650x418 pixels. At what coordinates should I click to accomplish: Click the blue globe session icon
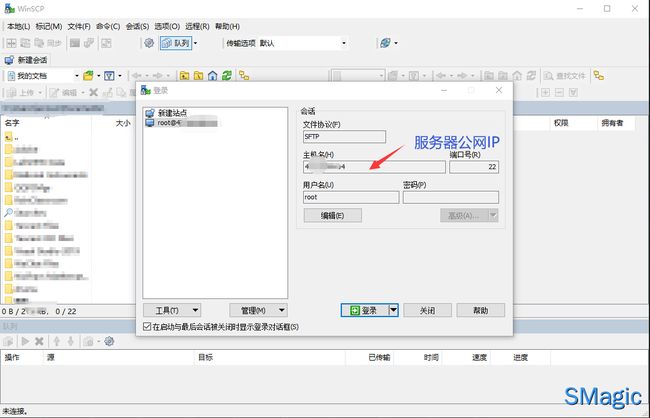click(x=385, y=43)
